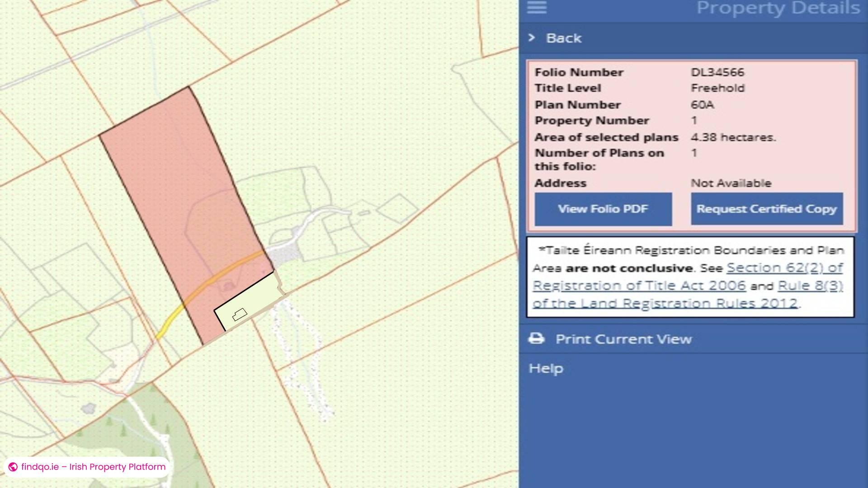868x488 pixels.
Task: Click the small building outline inside the parcel
Action: (x=239, y=313)
